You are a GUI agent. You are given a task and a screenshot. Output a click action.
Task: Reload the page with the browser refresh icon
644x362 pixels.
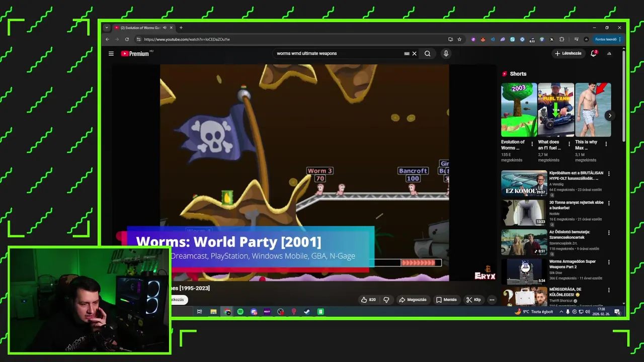pyautogui.click(x=127, y=39)
